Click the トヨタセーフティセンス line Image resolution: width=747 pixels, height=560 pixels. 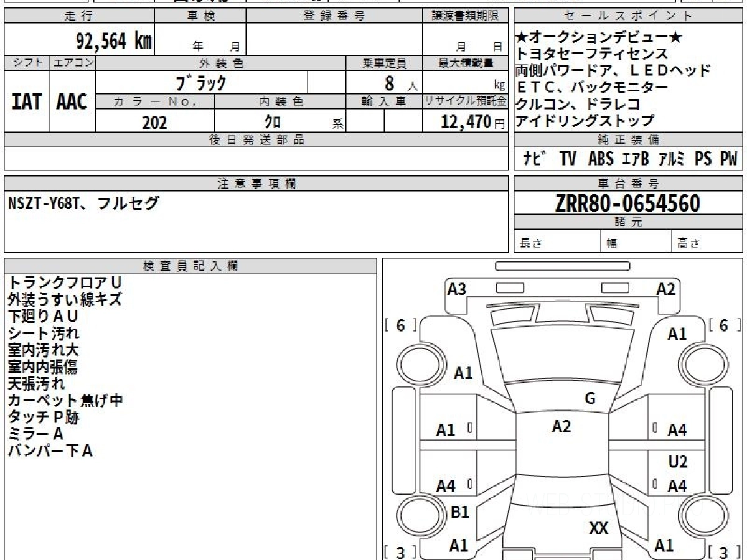click(x=592, y=54)
